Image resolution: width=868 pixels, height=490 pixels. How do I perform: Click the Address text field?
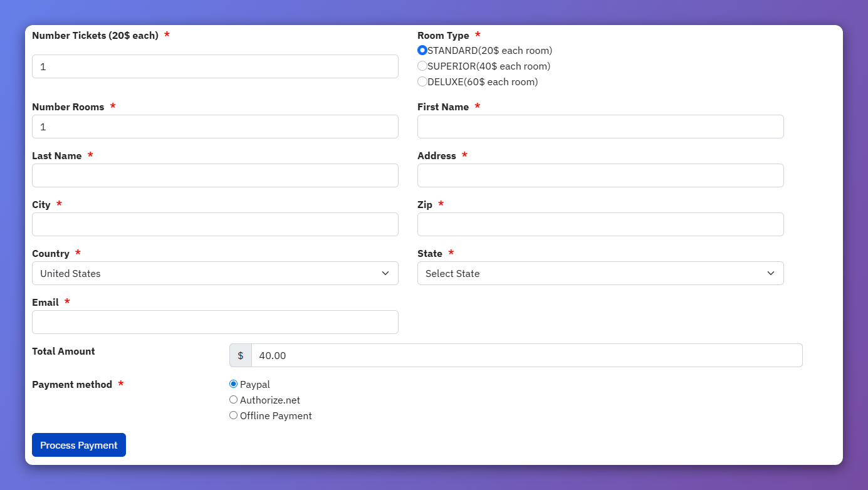coord(600,175)
